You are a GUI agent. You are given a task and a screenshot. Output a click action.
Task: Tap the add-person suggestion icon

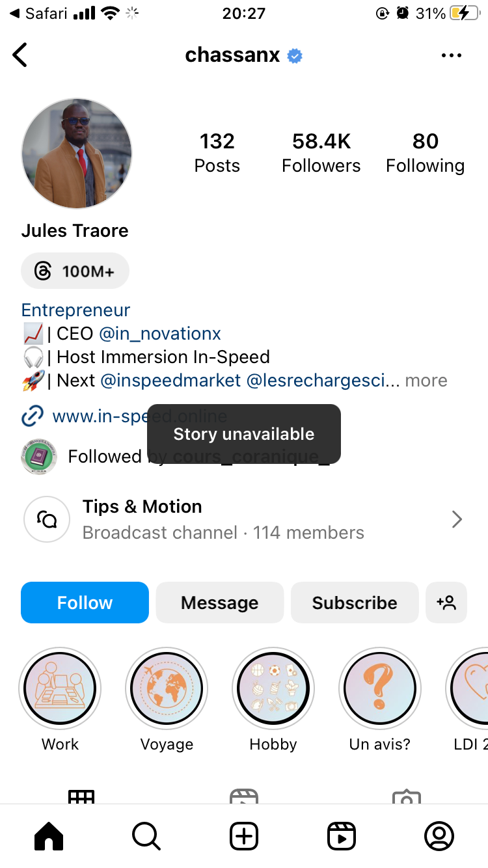coord(446,603)
